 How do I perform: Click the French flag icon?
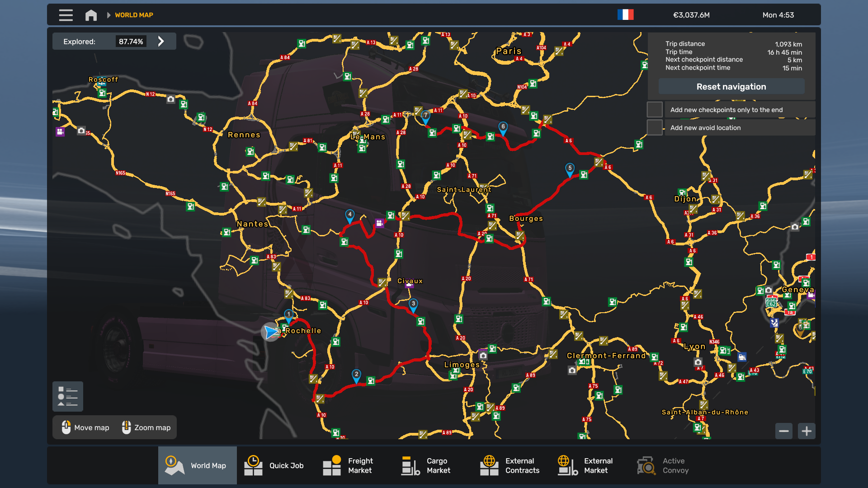[x=626, y=15]
